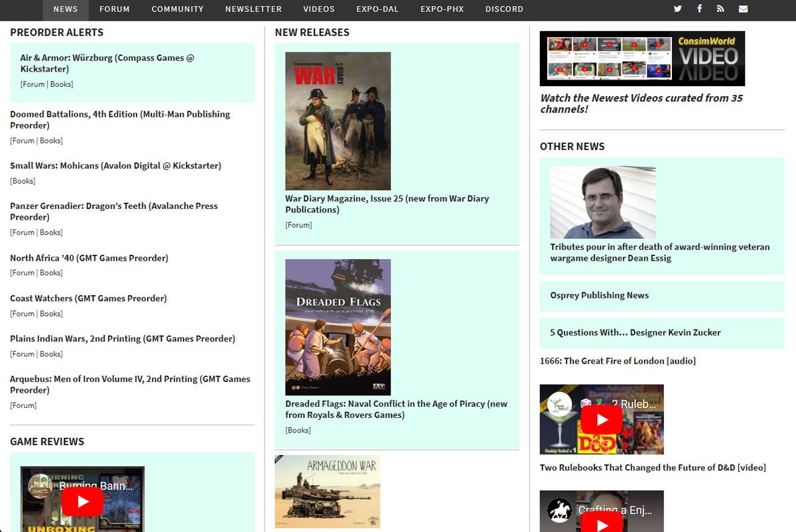Screen dimensions: 796x532
Task: Click Books link under Doomed Battalions
Action: pos(50,141)
